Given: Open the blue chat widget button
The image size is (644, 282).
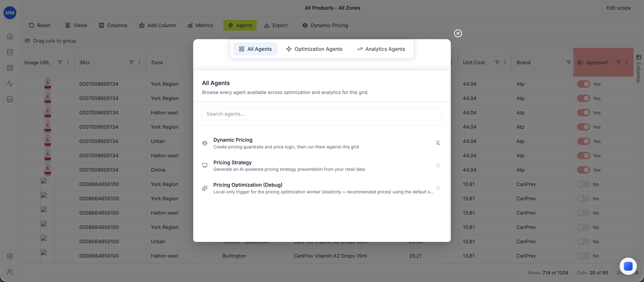Looking at the screenshot, I should (628, 266).
